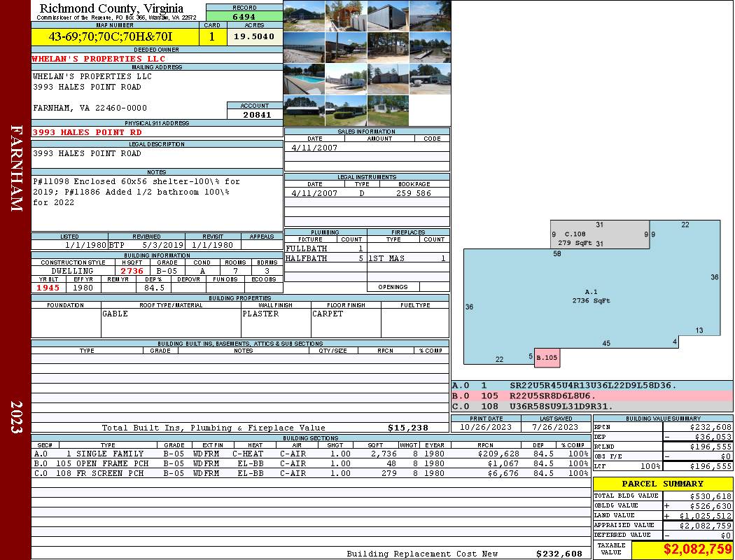Click the red deeded owner name

pyautogui.click(x=98, y=59)
